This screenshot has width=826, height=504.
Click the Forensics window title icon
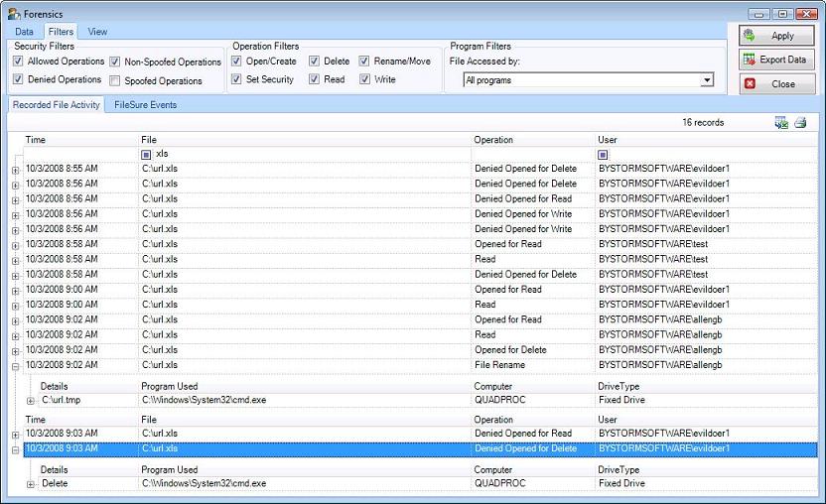(x=14, y=14)
